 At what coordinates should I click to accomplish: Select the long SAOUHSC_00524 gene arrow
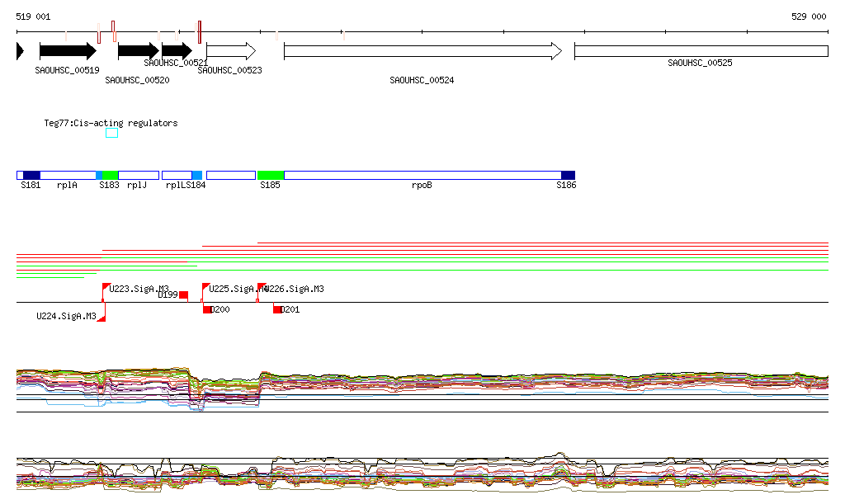(422, 51)
